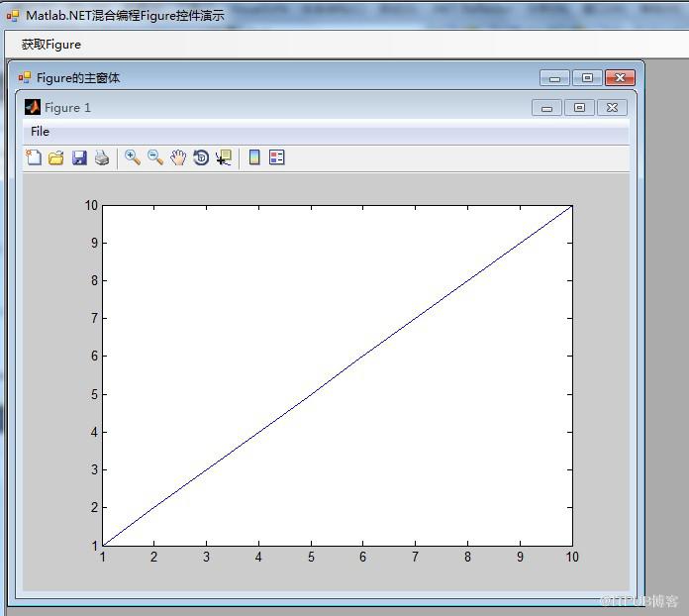Insert a legend with the toolbar icon
The height and width of the screenshot is (616, 689).
(x=277, y=156)
